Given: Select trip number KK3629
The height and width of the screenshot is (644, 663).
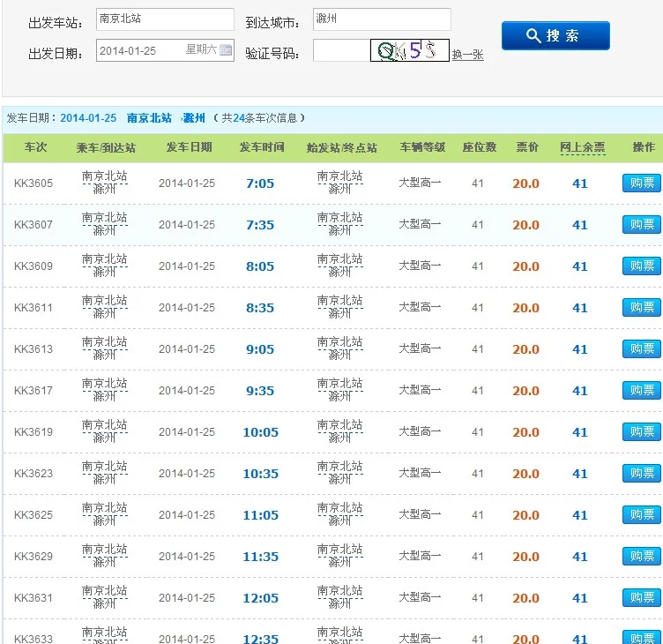Looking at the screenshot, I should click(34, 557).
